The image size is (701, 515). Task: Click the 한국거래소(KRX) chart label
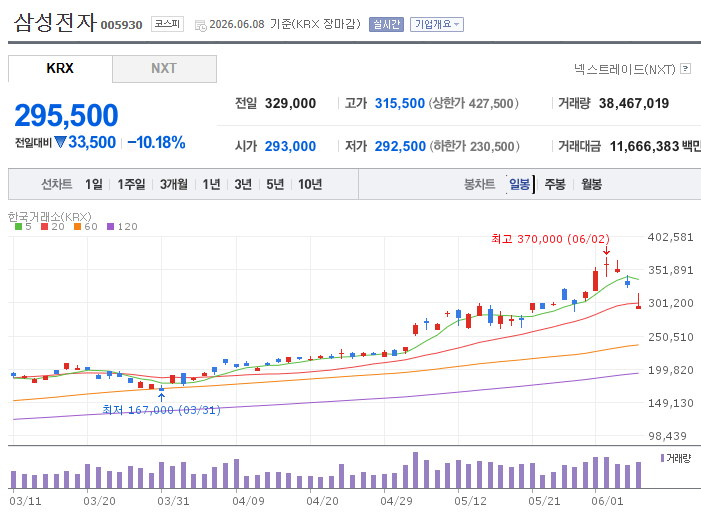point(50,217)
